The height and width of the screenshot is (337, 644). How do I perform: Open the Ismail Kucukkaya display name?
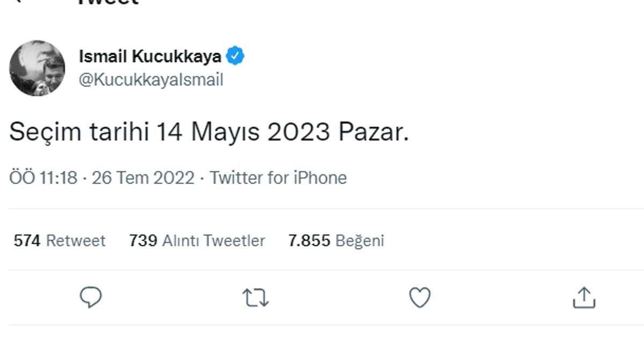(x=150, y=56)
